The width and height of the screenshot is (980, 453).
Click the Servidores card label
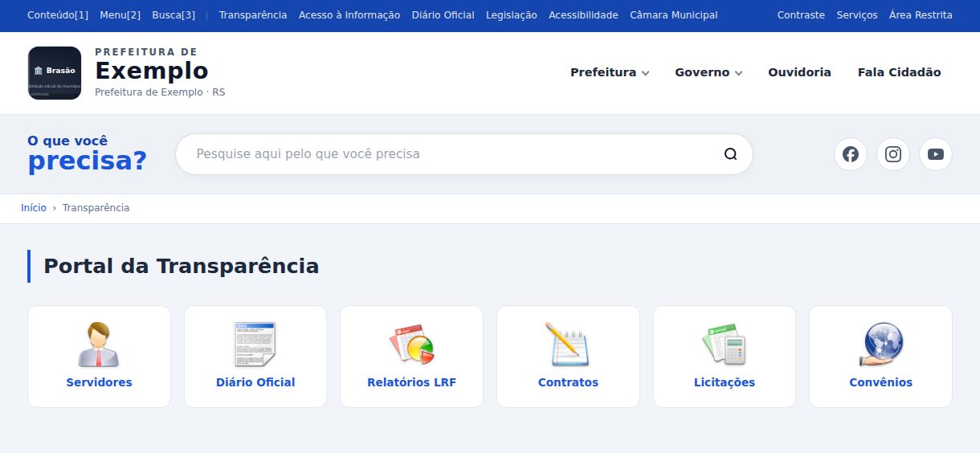(99, 382)
